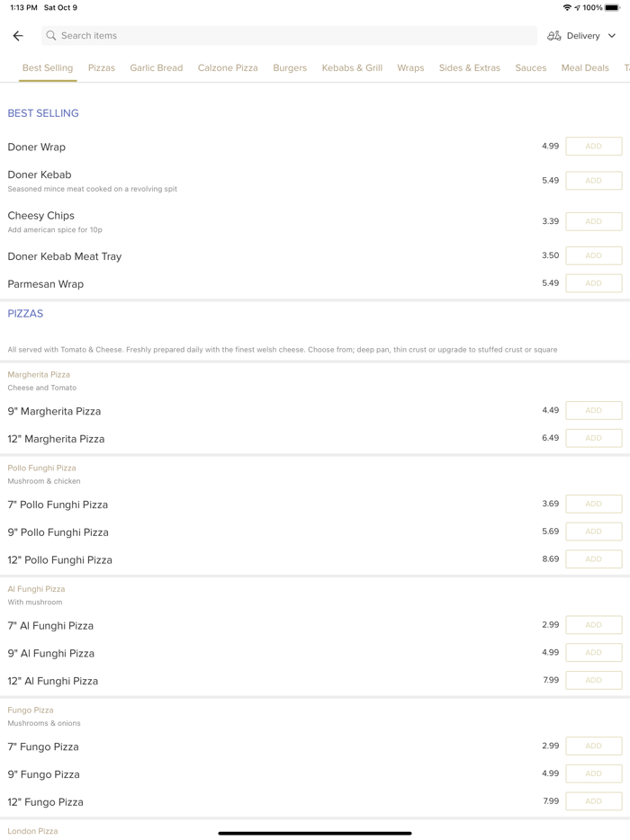Add 9" Pollo Funghi Pizza
Viewport: 630px width, 840px height.
[x=594, y=532]
